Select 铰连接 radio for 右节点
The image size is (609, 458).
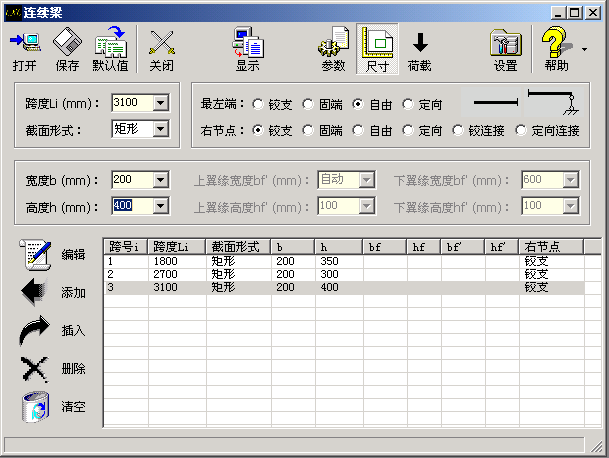pyautogui.click(x=459, y=130)
